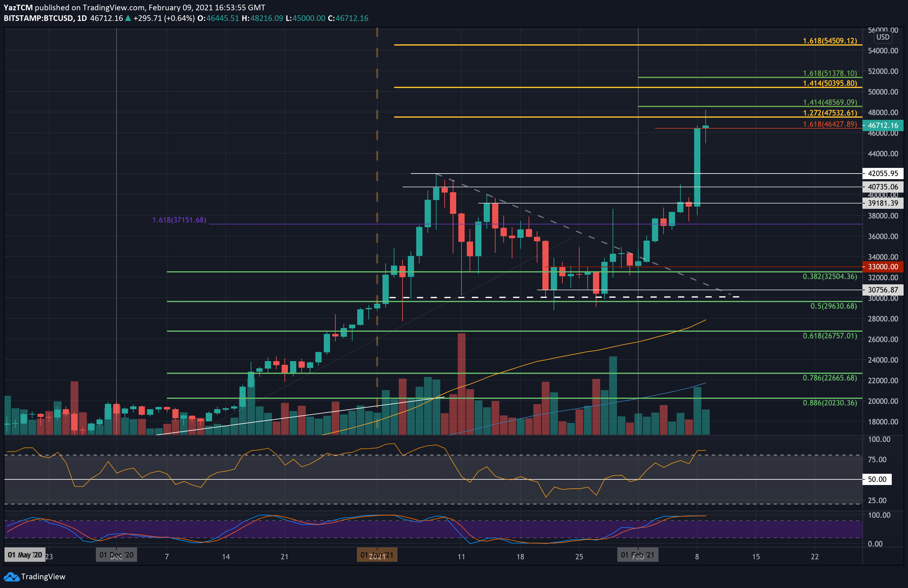Select the 0.618(26757.01) retracement label
Viewport: 908px width, 588px height.
pos(830,336)
